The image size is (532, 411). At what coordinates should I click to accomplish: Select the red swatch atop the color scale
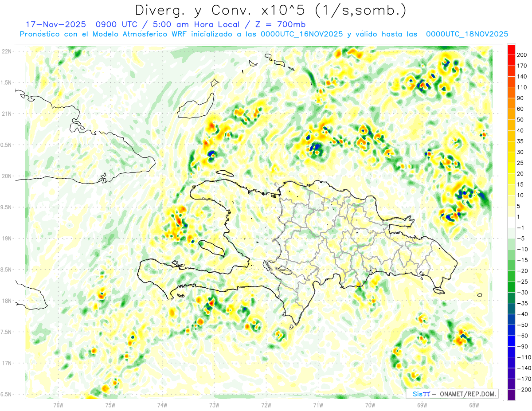pyautogui.click(x=511, y=49)
